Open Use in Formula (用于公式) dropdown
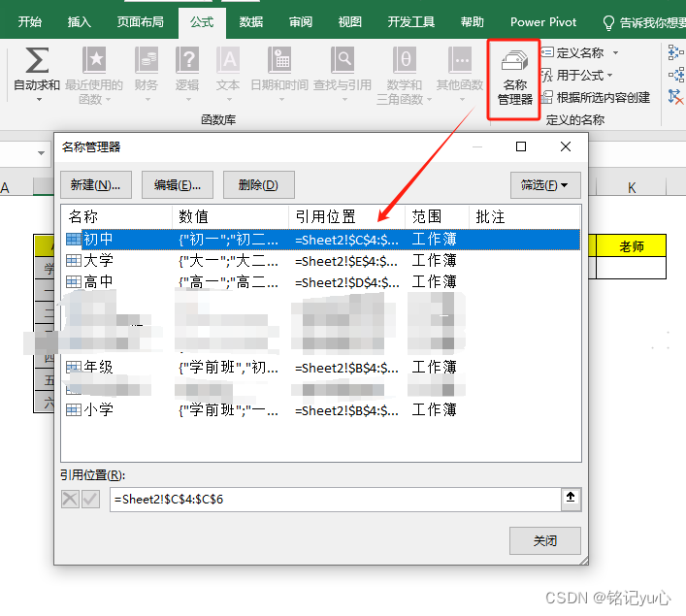 point(577,76)
